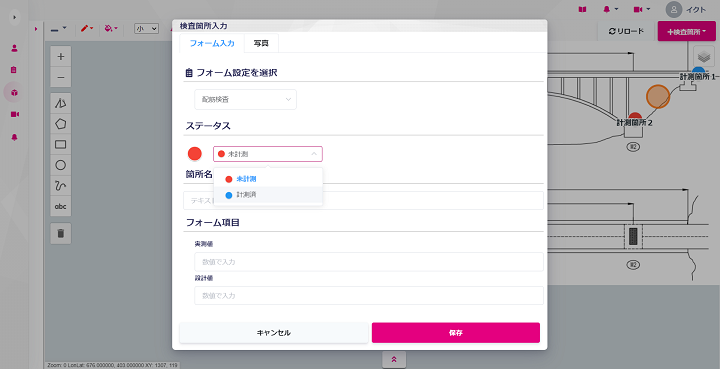Image resolution: width=720 pixels, height=369 pixels.
Task: Open the fill bucket color dropdown
Action: [111, 28]
